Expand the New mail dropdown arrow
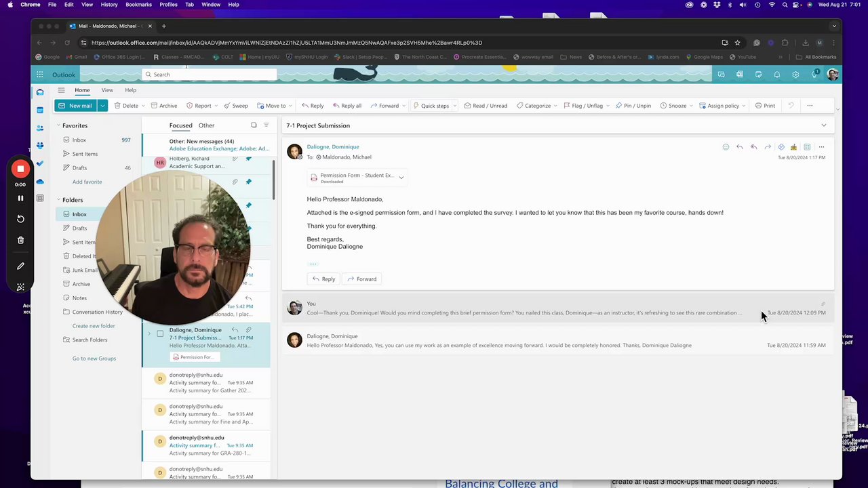This screenshot has height=488, width=868. tap(102, 106)
